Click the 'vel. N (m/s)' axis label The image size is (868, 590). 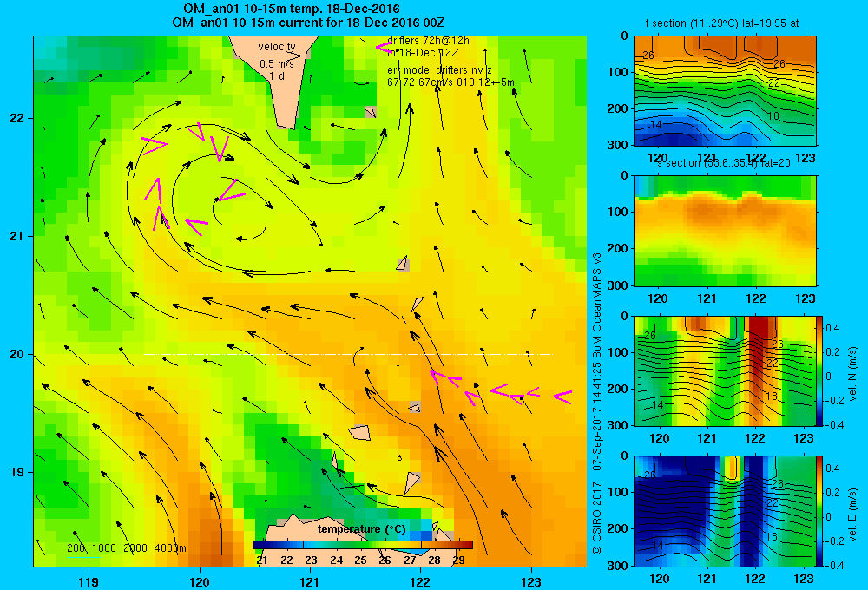coord(852,374)
